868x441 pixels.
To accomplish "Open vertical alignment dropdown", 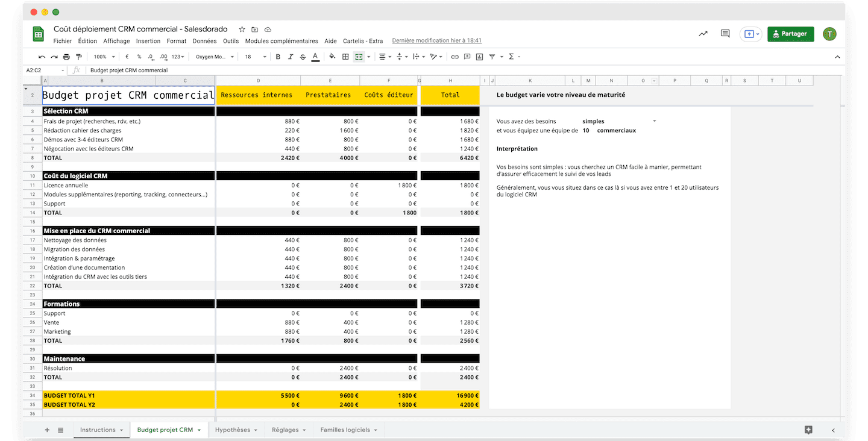I will click(x=401, y=57).
